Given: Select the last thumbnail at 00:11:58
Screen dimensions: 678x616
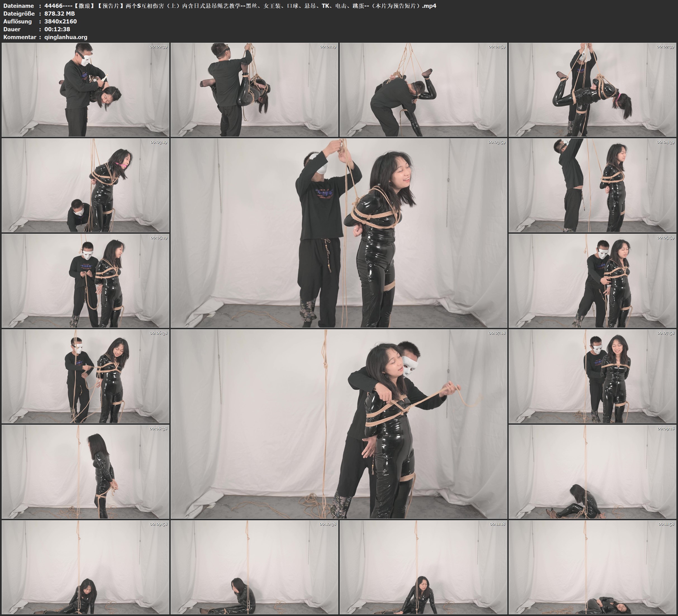Looking at the screenshot, I should coord(593,567).
